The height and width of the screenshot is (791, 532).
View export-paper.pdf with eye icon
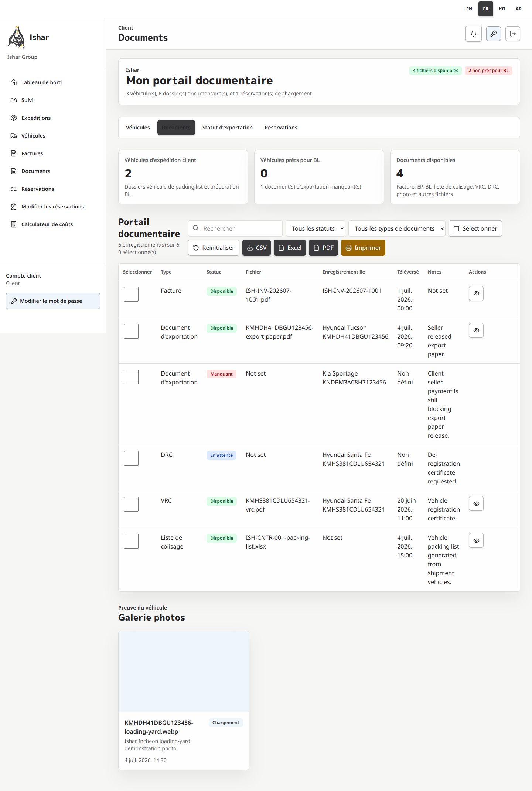click(476, 330)
